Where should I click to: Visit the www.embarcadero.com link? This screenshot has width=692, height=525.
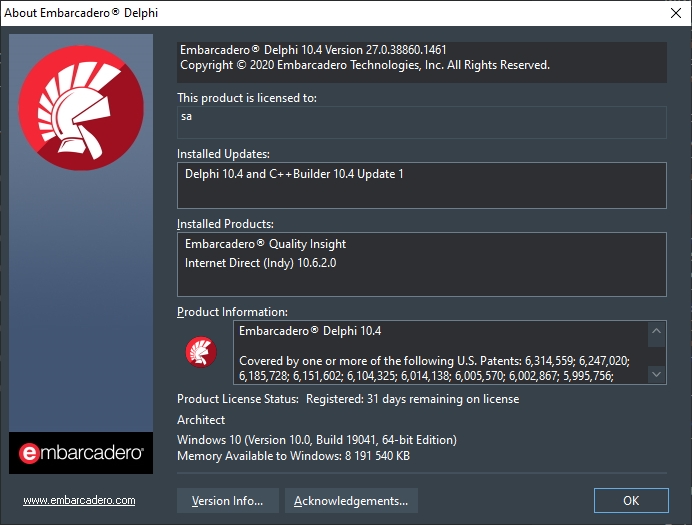(79, 500)
